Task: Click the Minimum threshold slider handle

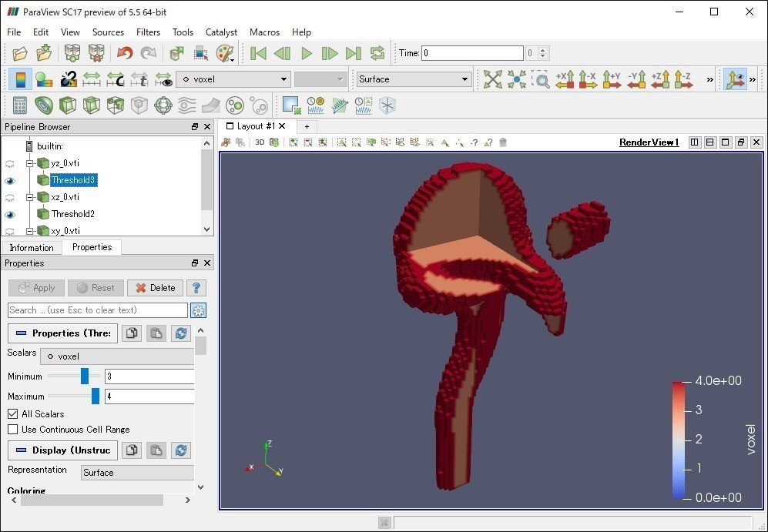Action: pyautogui.click(x=85, y=376)
